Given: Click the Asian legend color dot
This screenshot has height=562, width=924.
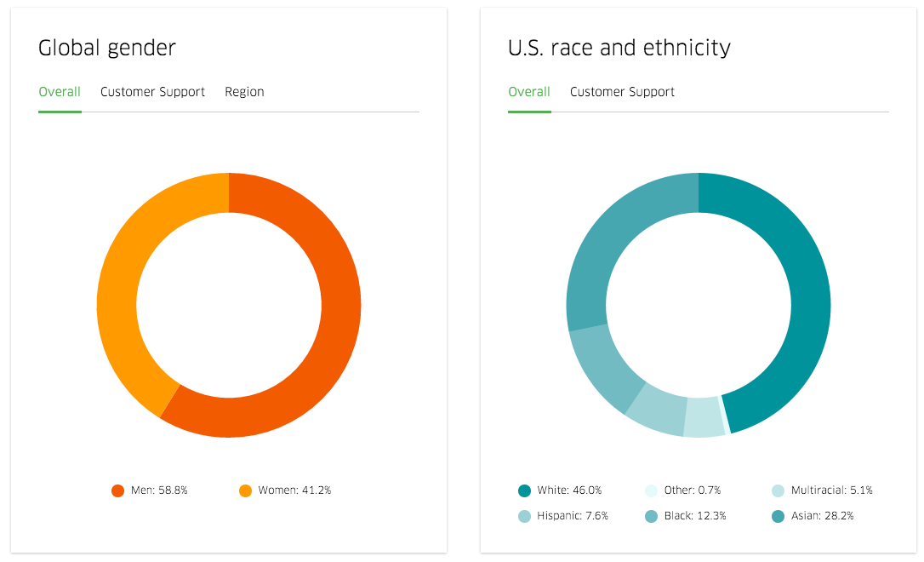Looking at the screenshot, I should click(x=778, y=516).
